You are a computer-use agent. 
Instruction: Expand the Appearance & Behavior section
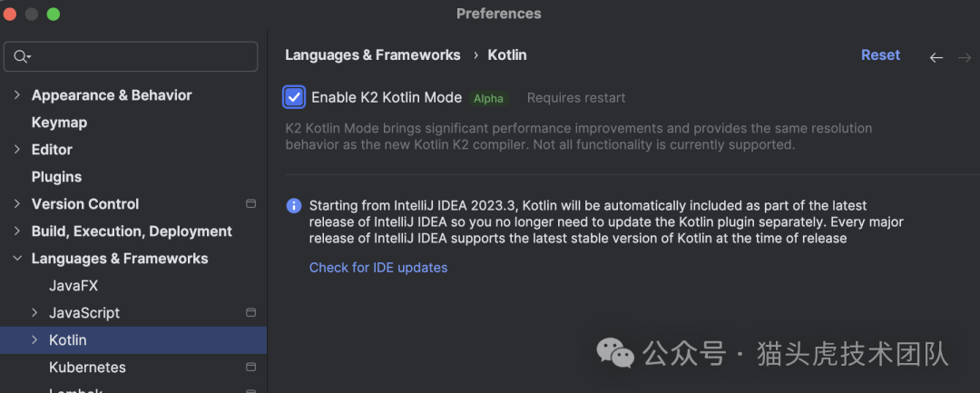coord(17,95)
